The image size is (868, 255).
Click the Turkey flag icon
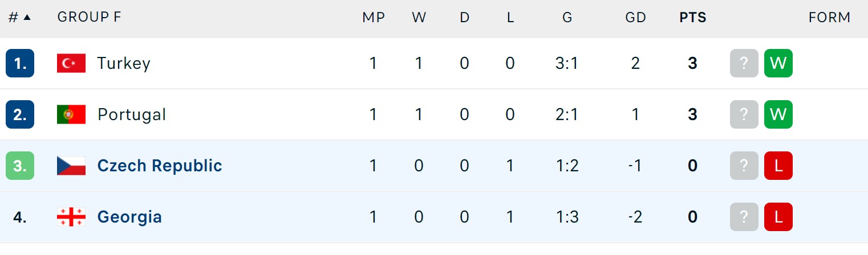tap(71, 63)
